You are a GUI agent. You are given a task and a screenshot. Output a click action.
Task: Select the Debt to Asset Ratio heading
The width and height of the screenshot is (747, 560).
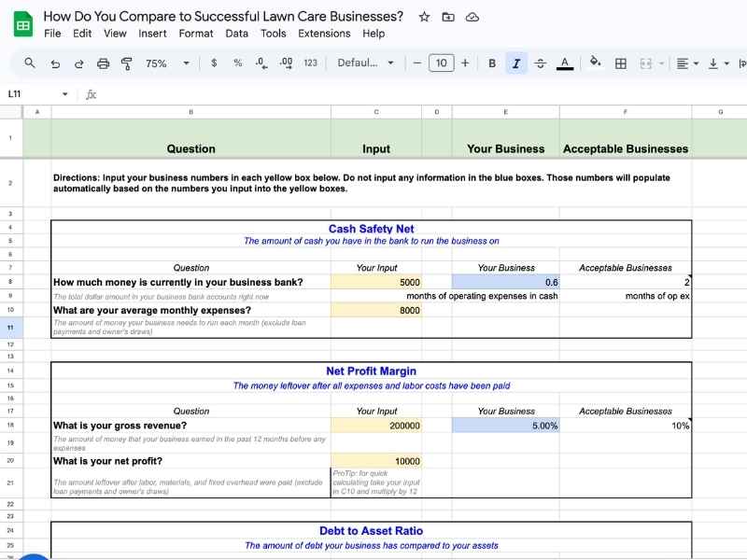point(371,530)
